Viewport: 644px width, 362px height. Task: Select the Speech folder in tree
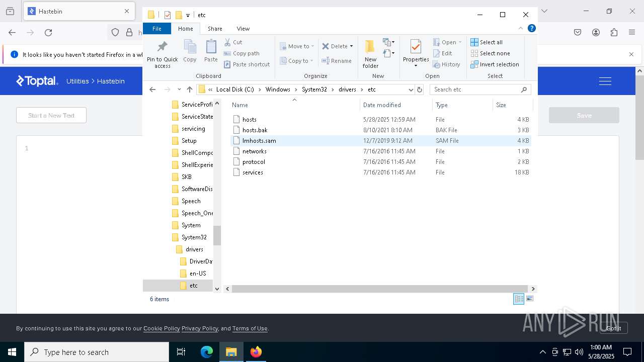pyautogui.click(x=191, y=201)
